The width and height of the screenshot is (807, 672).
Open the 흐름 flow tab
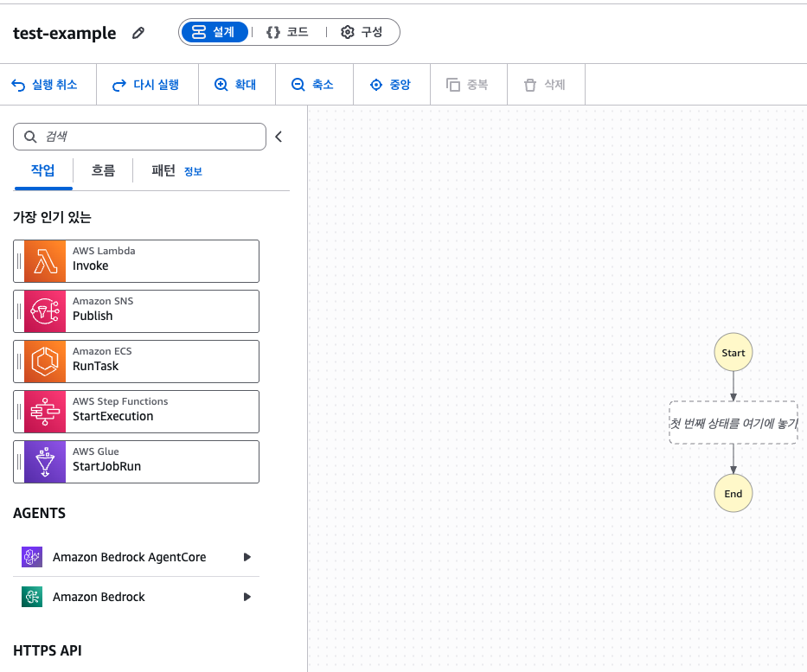point(103,170)
